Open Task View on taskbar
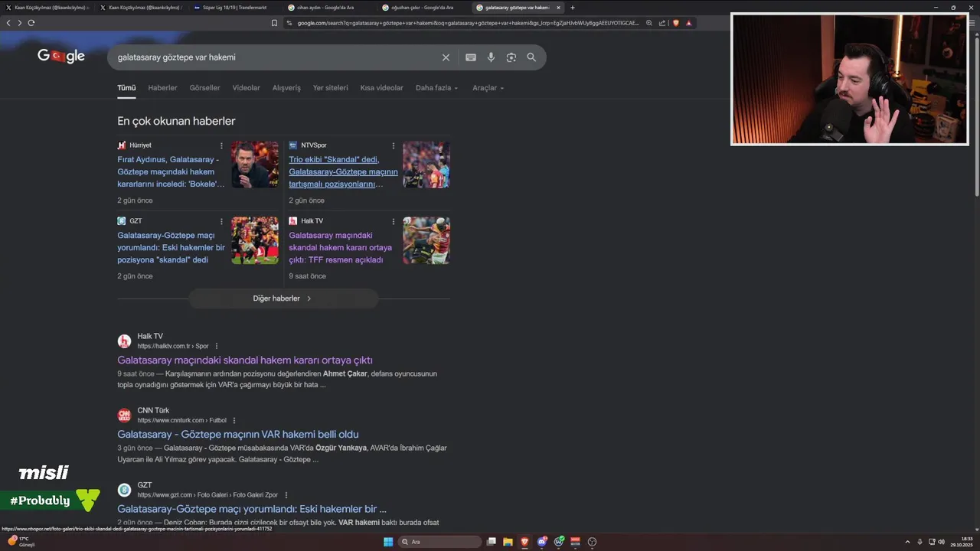980x551 pixels. click(492, 542)
